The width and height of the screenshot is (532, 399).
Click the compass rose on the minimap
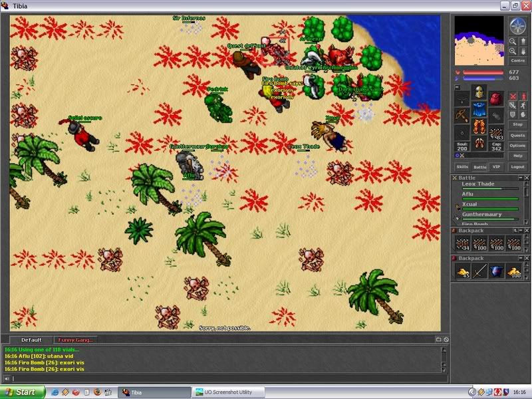517,25
